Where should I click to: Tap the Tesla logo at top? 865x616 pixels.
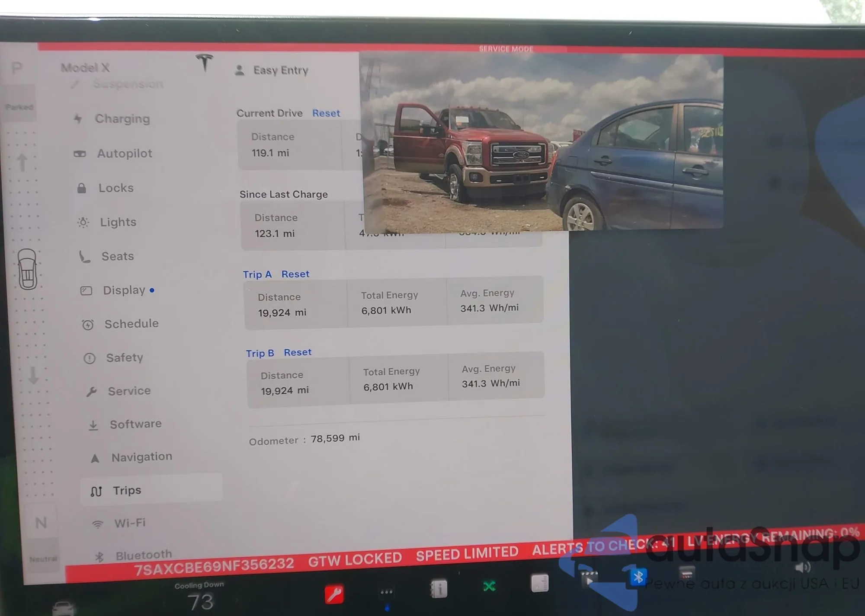[x=205, y=62]
